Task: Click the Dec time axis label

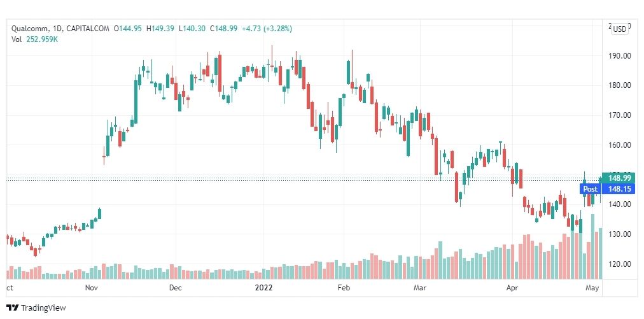Action: [x=176, y=287]
